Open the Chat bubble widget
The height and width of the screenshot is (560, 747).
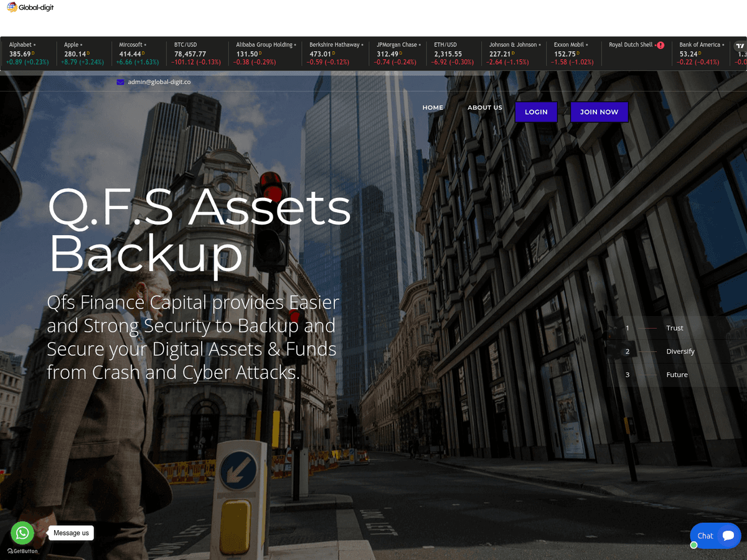pyautogui.click(x=715, y=536)
